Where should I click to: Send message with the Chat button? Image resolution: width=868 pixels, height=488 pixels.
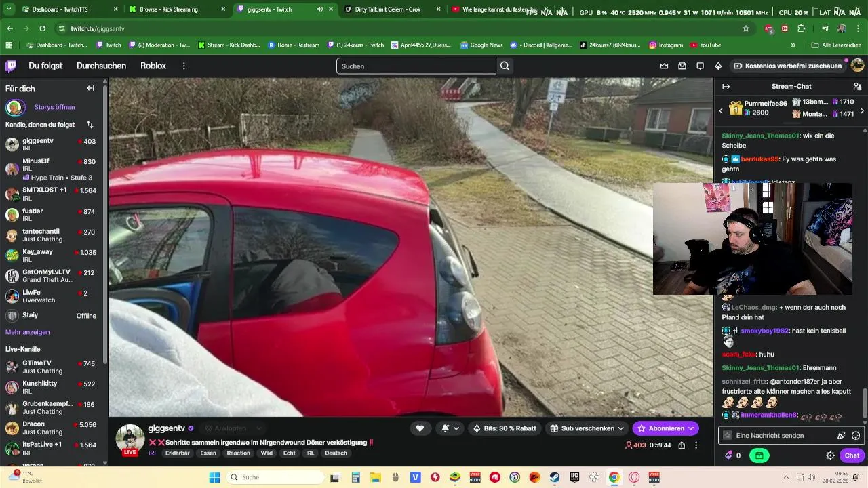[852, 455]
